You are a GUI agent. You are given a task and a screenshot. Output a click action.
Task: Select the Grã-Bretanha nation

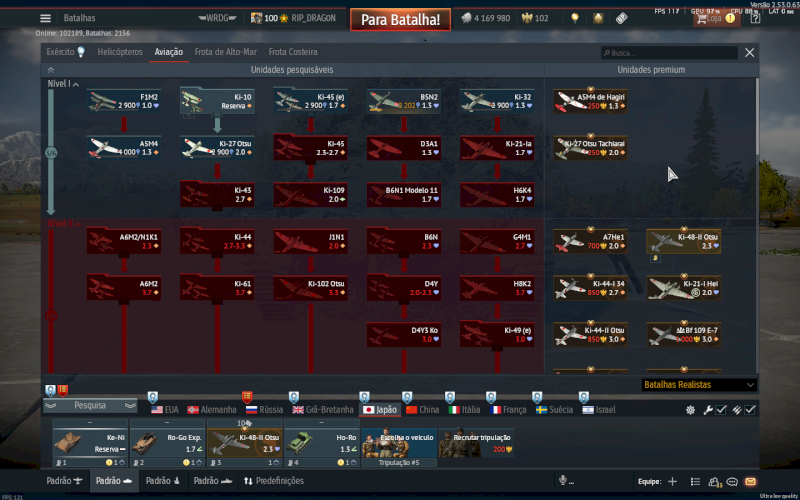pyautogui.click(x=322, y=410)
